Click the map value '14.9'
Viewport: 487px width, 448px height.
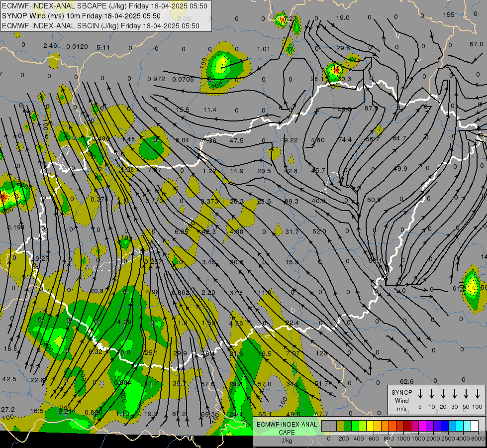coord(237,171)
